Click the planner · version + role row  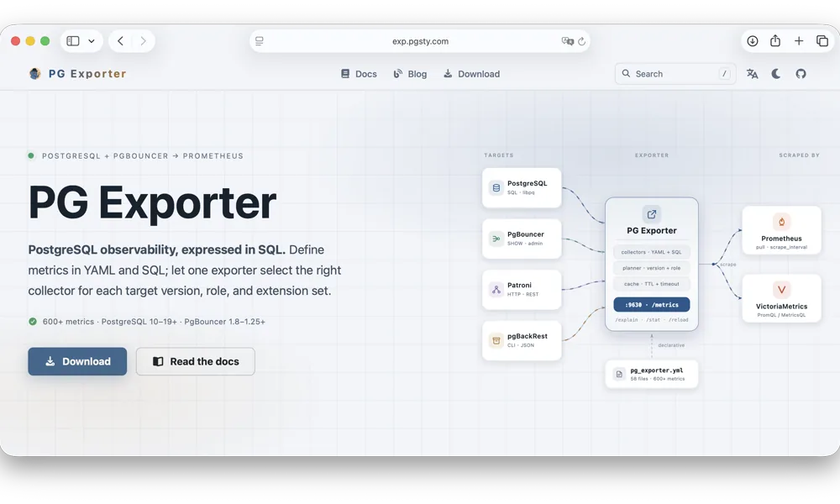click(x=652, y=268)
